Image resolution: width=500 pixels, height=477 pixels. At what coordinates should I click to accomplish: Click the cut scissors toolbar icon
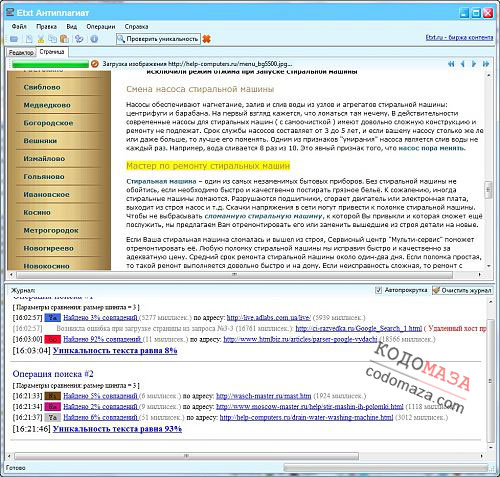click(x=41, y=39)
